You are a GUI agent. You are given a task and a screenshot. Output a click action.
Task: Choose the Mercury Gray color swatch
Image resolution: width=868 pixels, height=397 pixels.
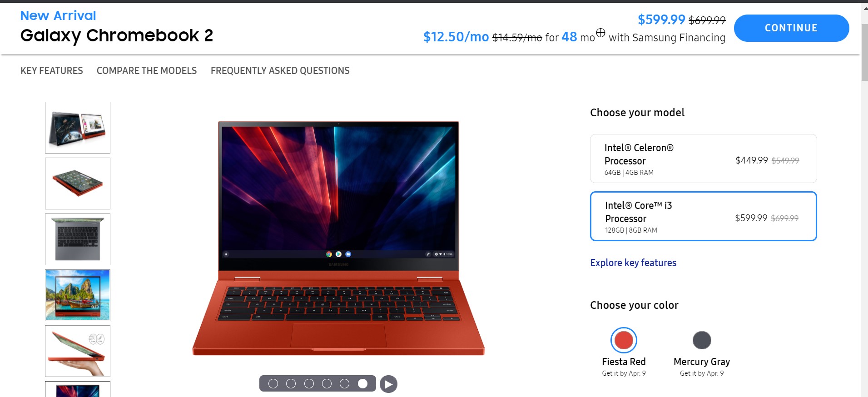click(x=702, y=340)
